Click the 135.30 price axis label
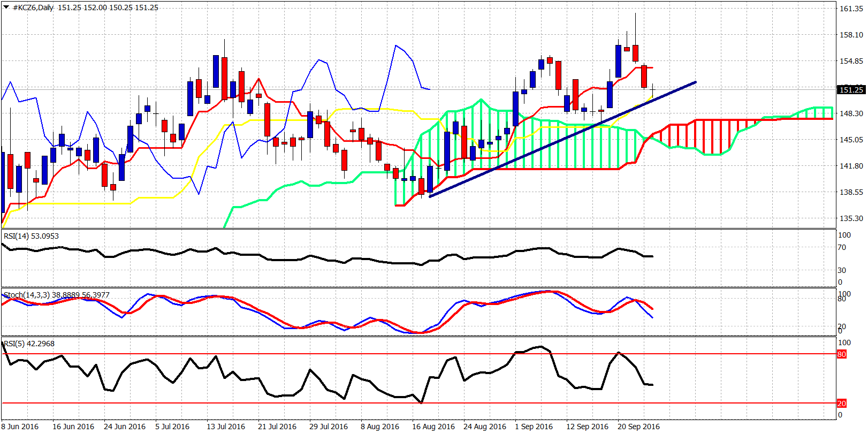Viewport: 868px width, 434px height. coord(851,218)
